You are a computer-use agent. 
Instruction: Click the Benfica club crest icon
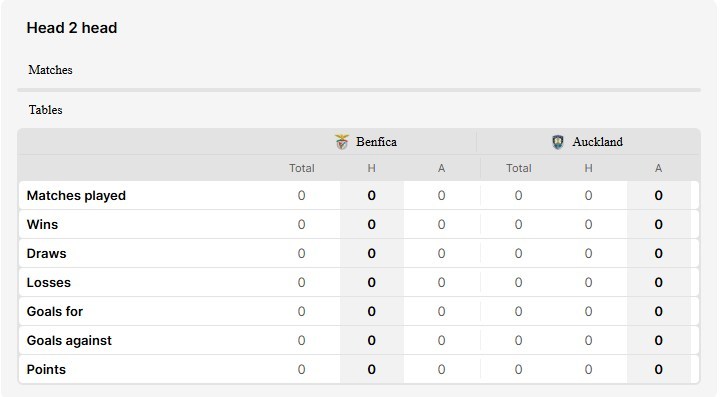342,142
